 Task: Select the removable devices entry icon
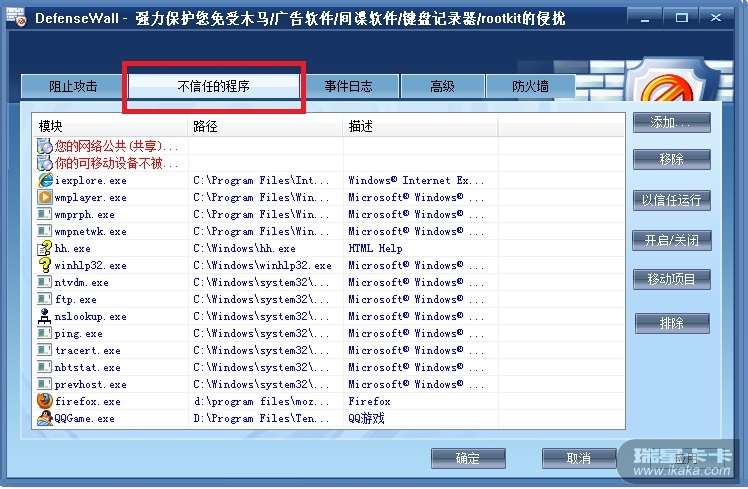(44, 163)
